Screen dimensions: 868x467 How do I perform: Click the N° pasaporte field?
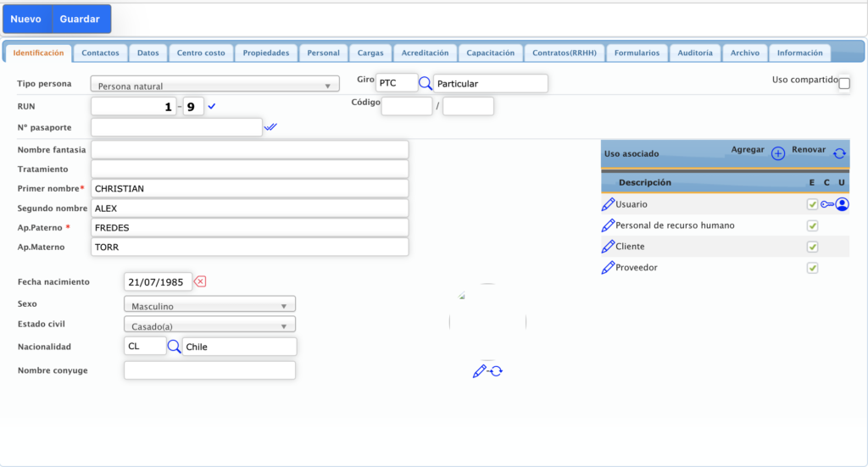click(176, 127)
